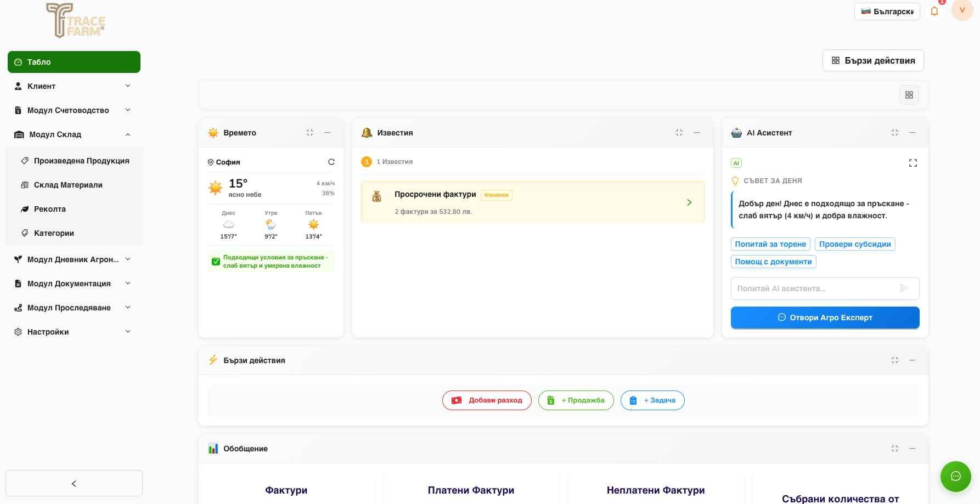Screen dimensions: 980x504
Task: Refresh the weather for София
Action: click(331, 162)
